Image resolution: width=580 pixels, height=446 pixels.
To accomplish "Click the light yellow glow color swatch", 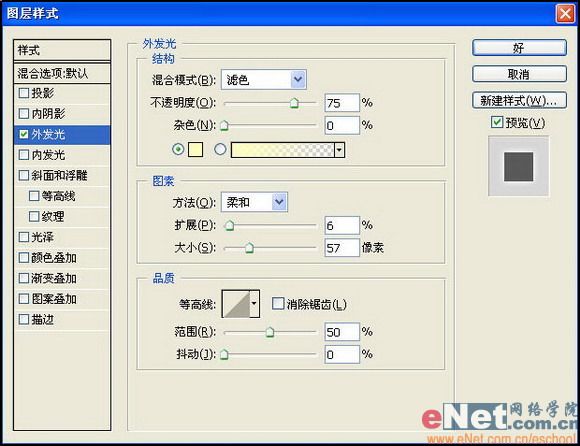I will [195, 150].
